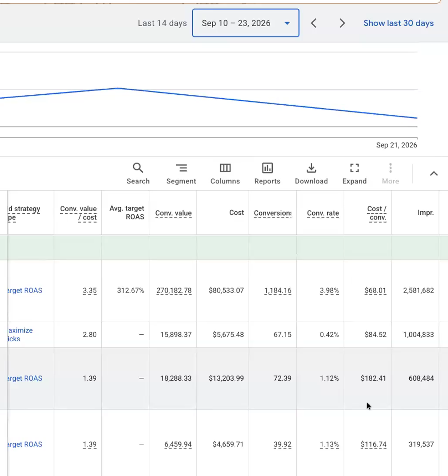Click conversions value 1,184.16
Image resolution: width=448 pixels, height=476 pixels.
point(278,290)
